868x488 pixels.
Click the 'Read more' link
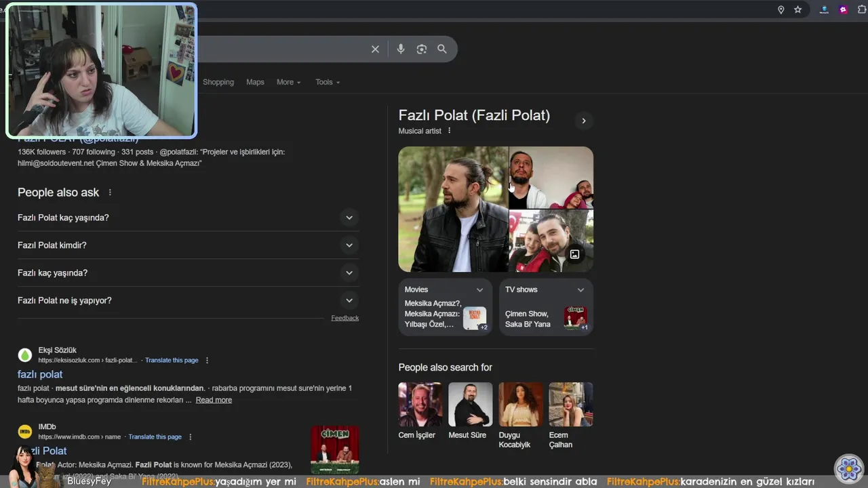click(x=214, y=400)
